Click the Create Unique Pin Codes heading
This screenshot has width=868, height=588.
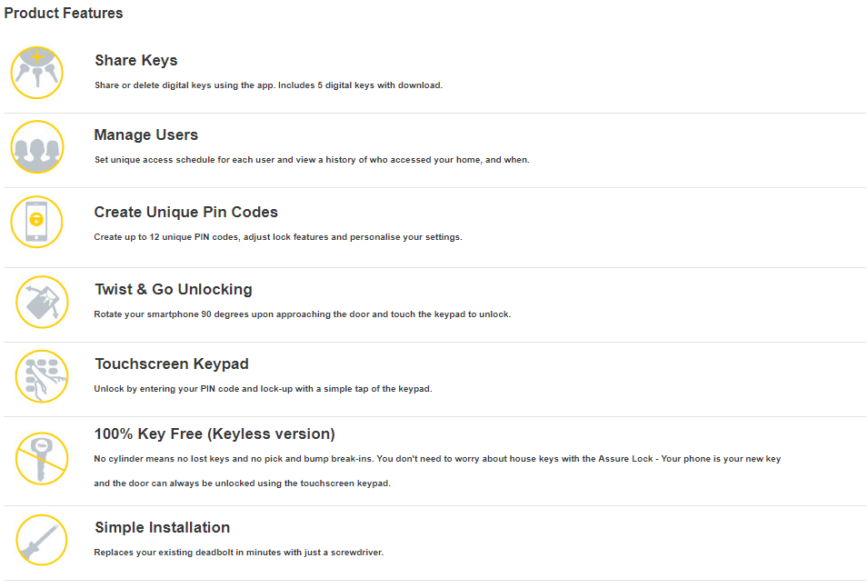click(186, 213)
